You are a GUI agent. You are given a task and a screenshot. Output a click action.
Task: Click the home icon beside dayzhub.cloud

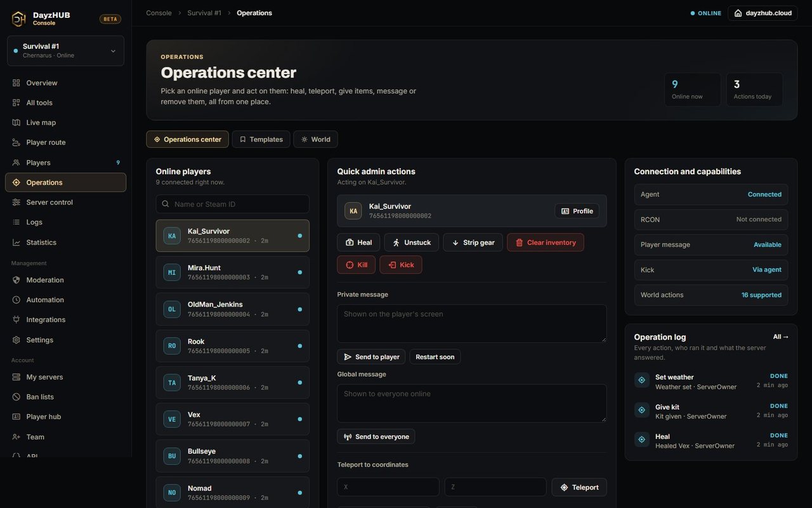[x=738, y=13]
